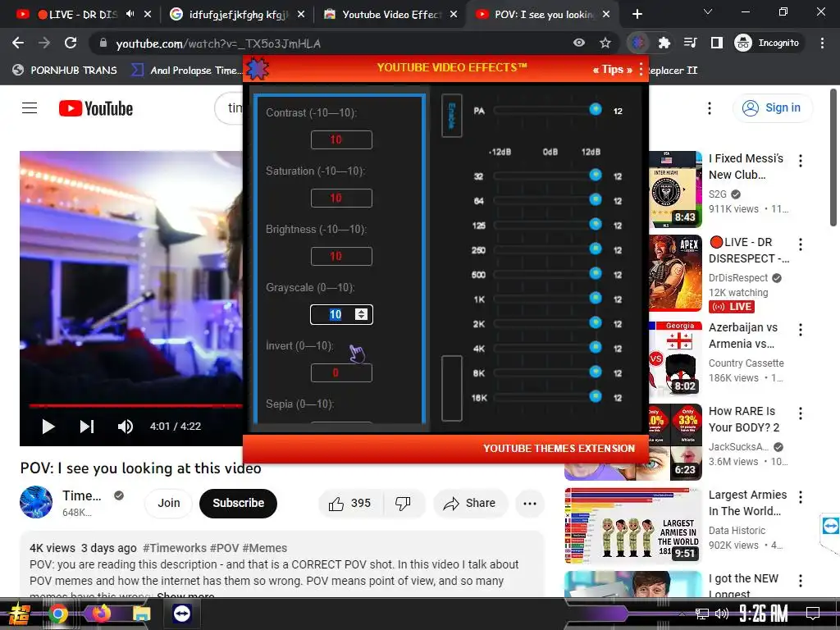Subscribe to the channel
Image resolution: width=840 pixels, height=630 pixels.
click(239, 503)
